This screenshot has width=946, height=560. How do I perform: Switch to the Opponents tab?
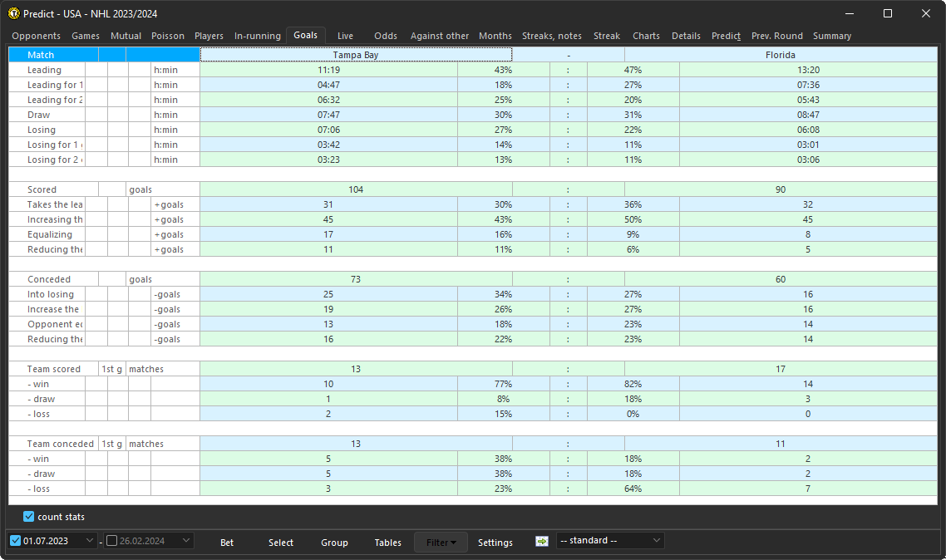click(34, 36)
